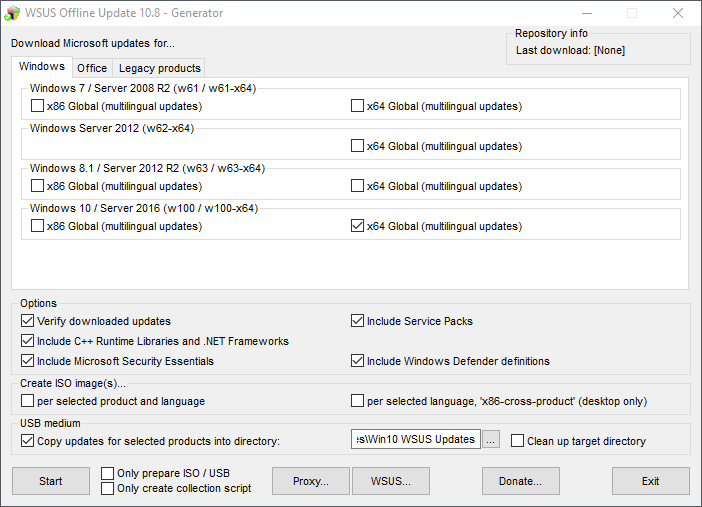This screenshot has height=507, width=702.
Task: Click the Options group label
Action: point(39,303)
